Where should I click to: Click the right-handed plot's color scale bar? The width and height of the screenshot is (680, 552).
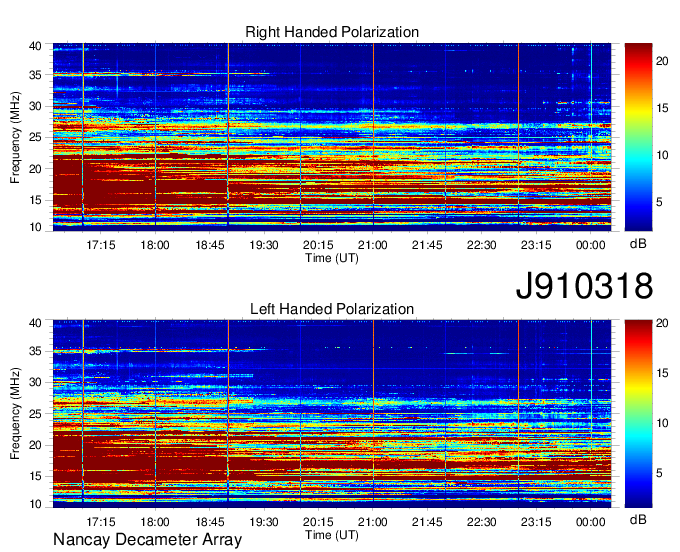(638, 137)
